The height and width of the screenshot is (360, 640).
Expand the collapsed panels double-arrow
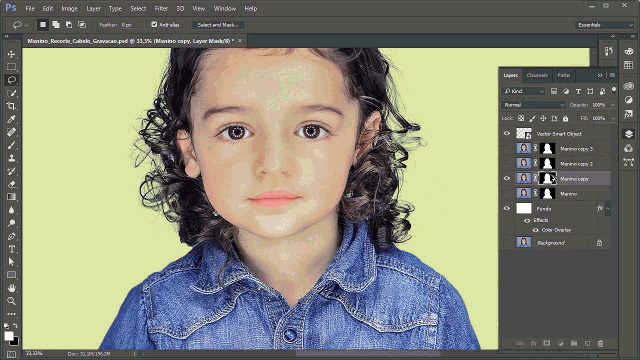pyautogui.click(x=600, y=75)
